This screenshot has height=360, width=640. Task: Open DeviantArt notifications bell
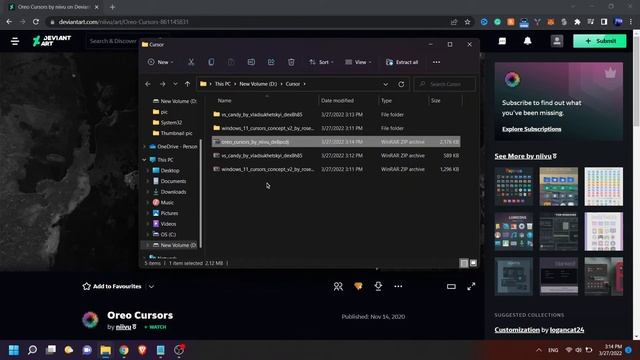[x=527, y=41]
